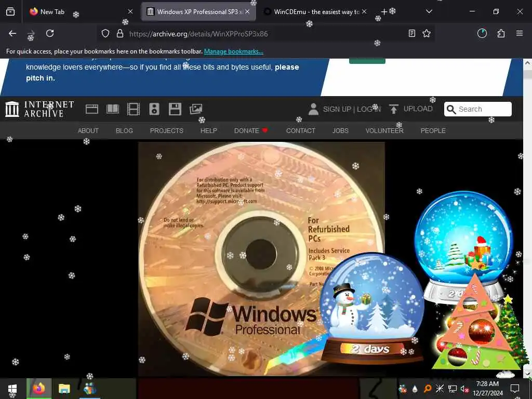Open the PEOPLE menu item
This screenshot has width=532, height=399.
(x=433, y=130)
